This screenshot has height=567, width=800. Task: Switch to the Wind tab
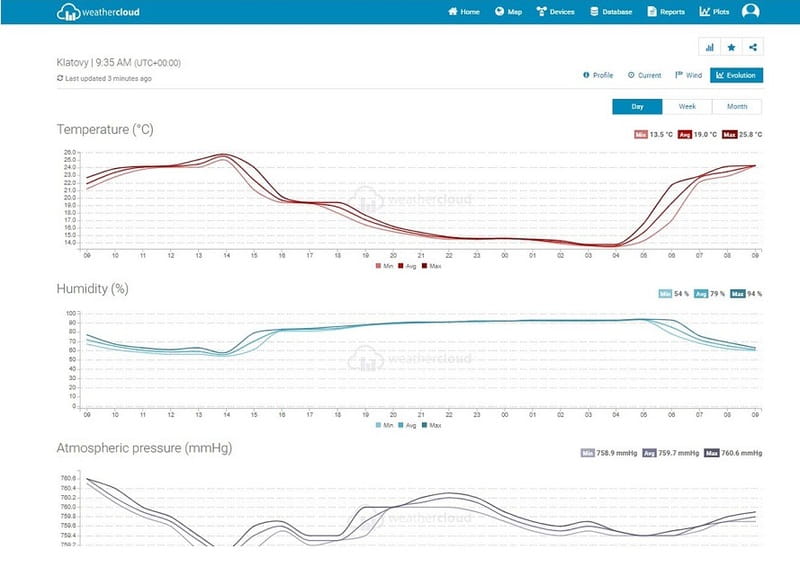(689, 75)
